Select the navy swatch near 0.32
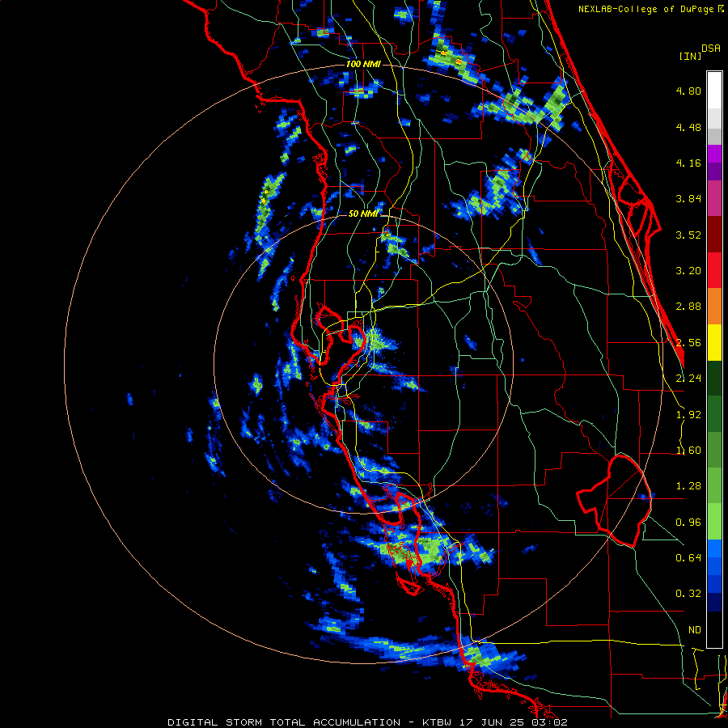This screenshot has width=728, height=728. pos(714,603)
